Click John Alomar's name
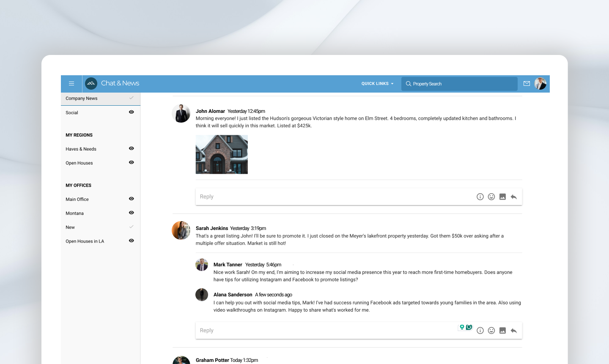The width and height of the screenshot is (609, 364). (210, 111)
